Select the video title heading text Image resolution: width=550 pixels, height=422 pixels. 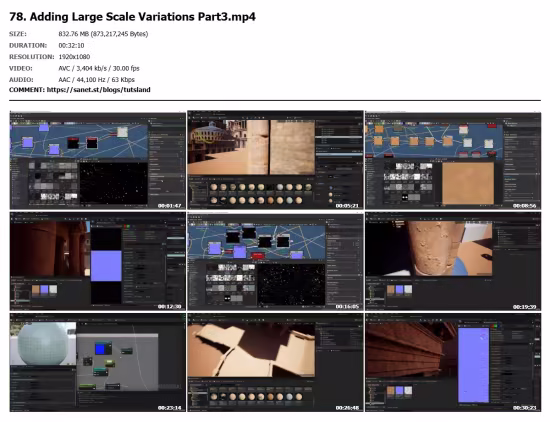click(x=132, y=17)
